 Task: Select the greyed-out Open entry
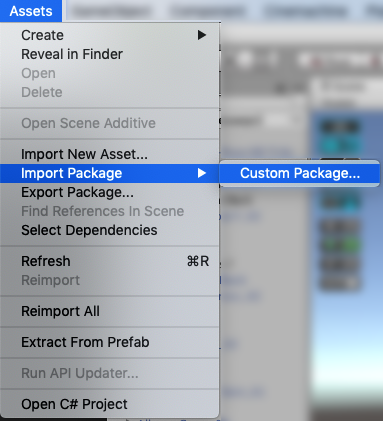[110, 73]
